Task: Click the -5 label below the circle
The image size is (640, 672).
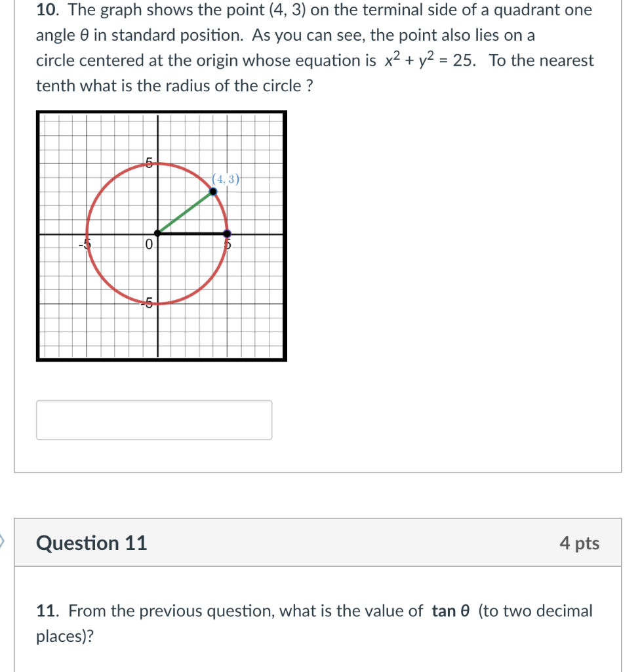Action: tap(148, 303)
